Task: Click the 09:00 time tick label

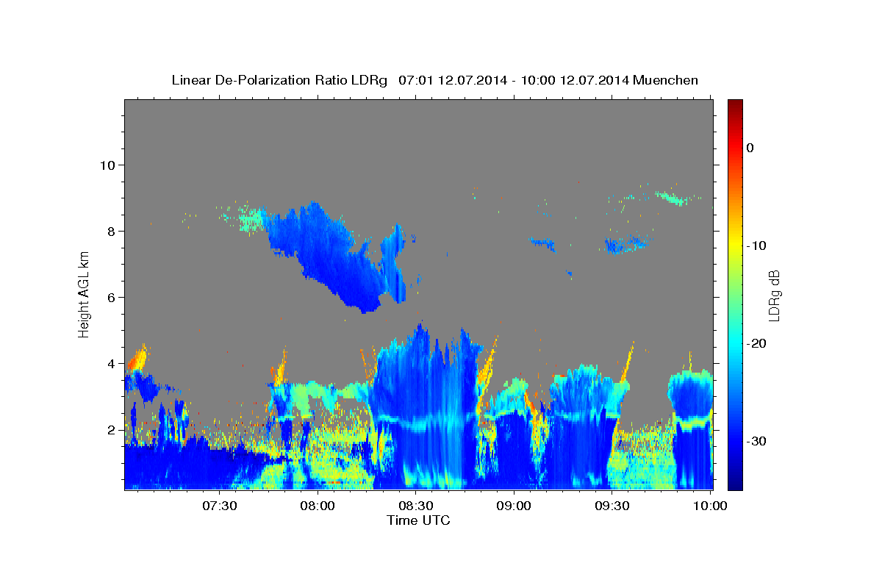Action: [x=514, y=506]
